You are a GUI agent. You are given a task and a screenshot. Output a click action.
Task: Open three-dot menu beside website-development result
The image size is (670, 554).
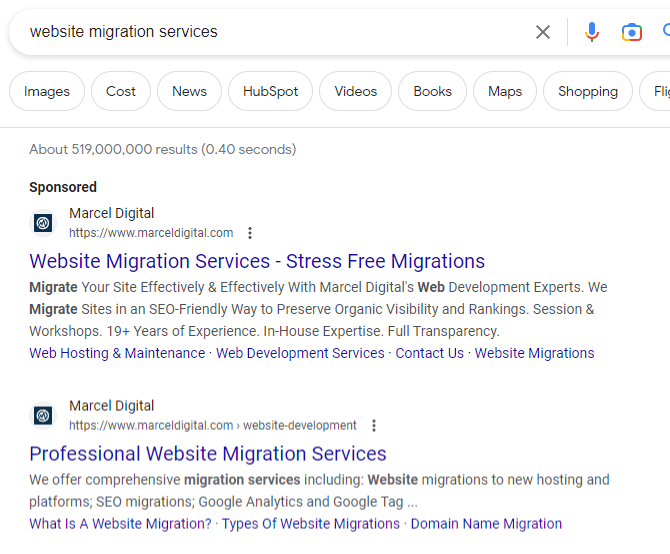tap(374, 425)
